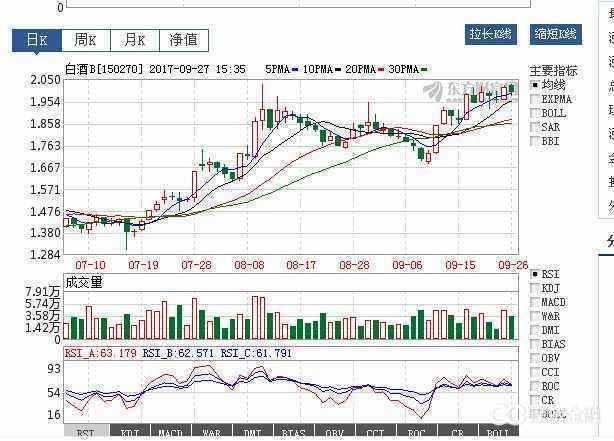The image size is (614, 441).
Task: Click the RSI tab at chart bottom
Action: point(86,434)
